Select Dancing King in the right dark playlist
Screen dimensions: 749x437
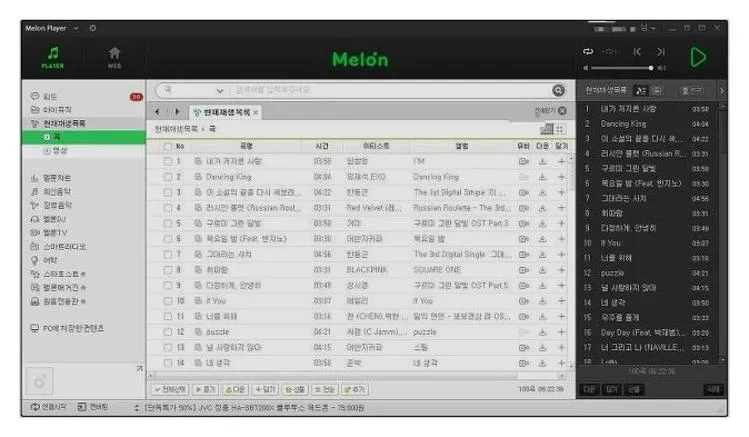pyautogui.click(x=648, y=124)
